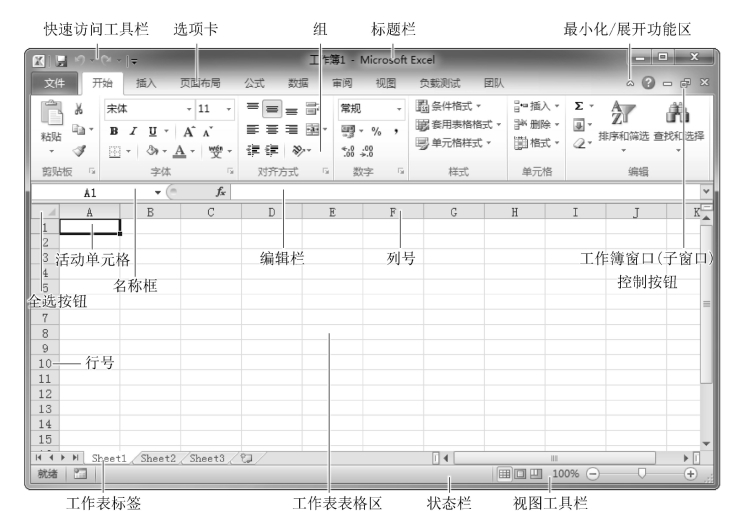Viewport: 752px width, 527px height.
Task: Expand the formula bar chevron
Action: (706, 191)
